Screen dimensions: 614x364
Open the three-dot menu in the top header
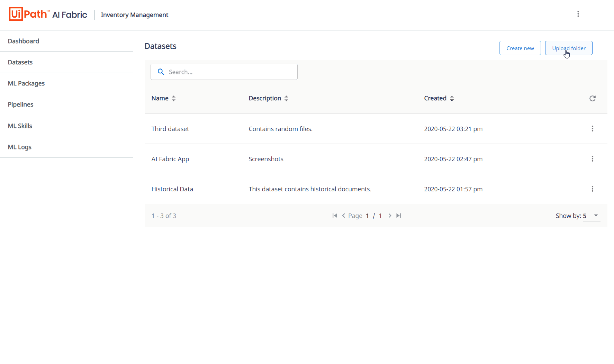pos(578,14)
